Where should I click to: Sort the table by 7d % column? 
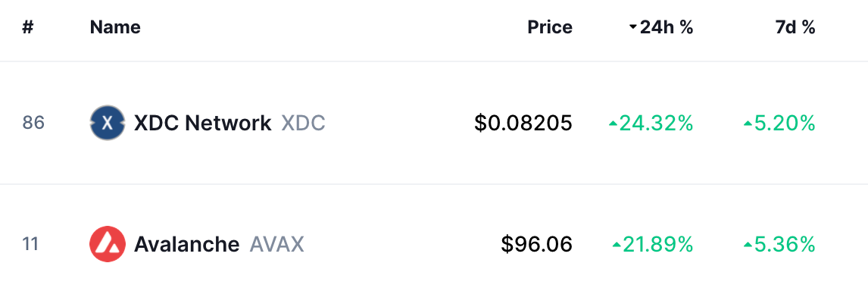tap(795, 27)
